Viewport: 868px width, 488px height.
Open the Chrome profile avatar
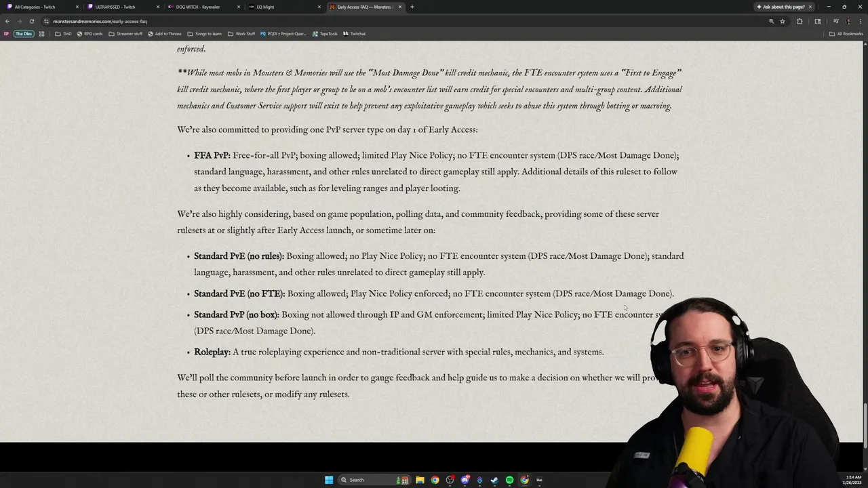tap(848, 21)
